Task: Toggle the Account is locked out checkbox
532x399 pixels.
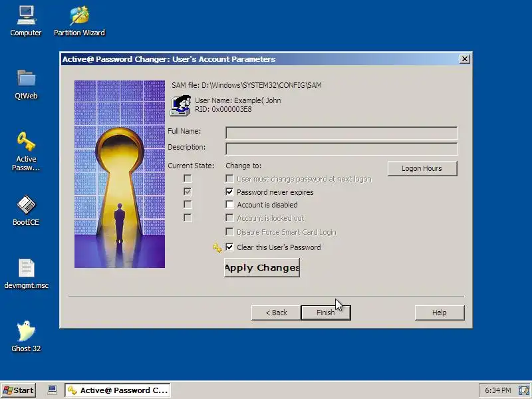Action: pos(229,217)
